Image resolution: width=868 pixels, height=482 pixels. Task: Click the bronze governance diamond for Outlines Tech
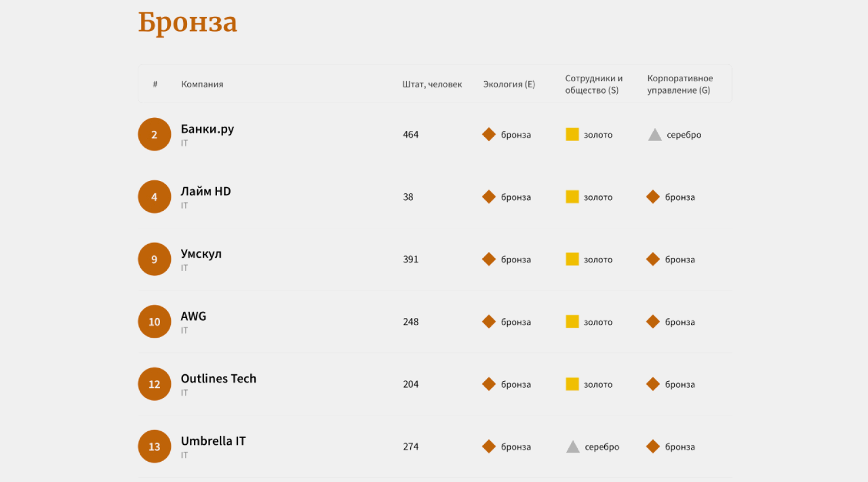[653, 384]
